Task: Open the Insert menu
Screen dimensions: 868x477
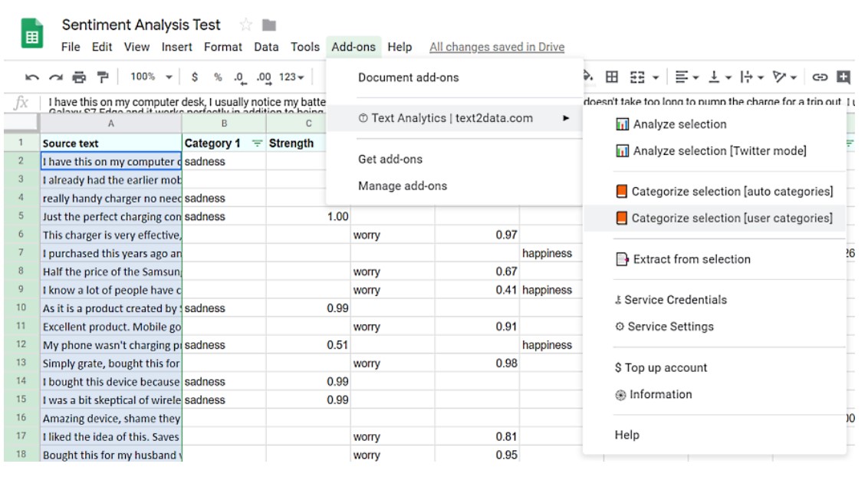Action: coord(176,47)
